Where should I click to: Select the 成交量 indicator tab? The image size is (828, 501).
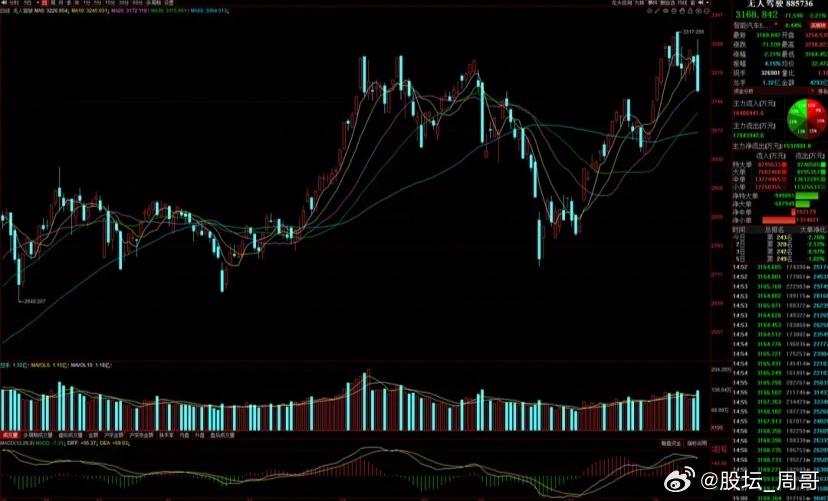(9, 436)
